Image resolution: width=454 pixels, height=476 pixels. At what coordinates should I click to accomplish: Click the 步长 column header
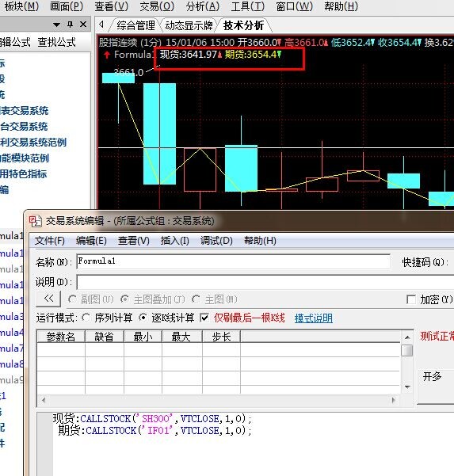point(221,337)
